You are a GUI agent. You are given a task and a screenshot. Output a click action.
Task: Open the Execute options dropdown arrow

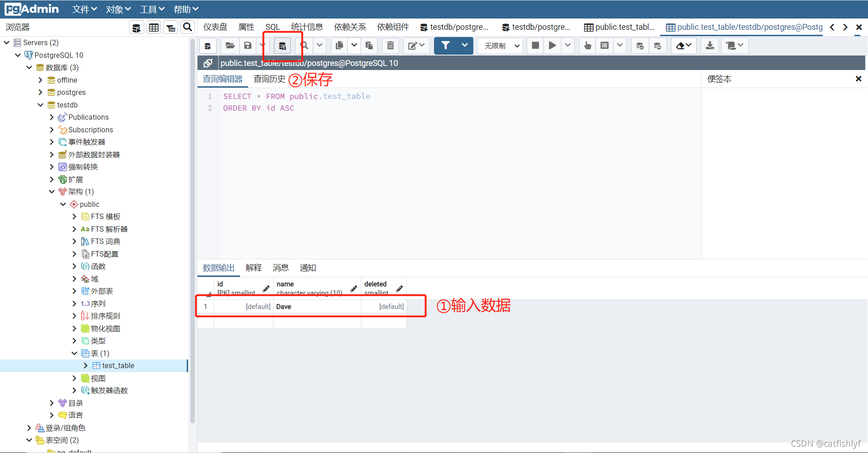[568, 46]
